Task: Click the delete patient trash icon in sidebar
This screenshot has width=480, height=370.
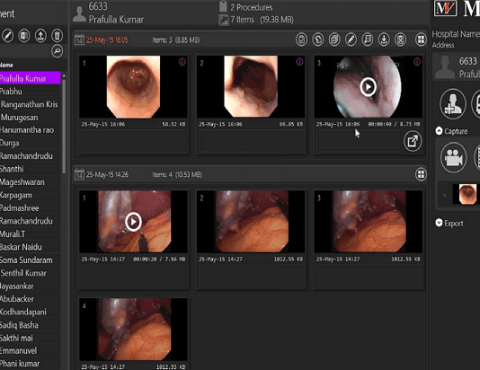Action: (x=57, y=35)
